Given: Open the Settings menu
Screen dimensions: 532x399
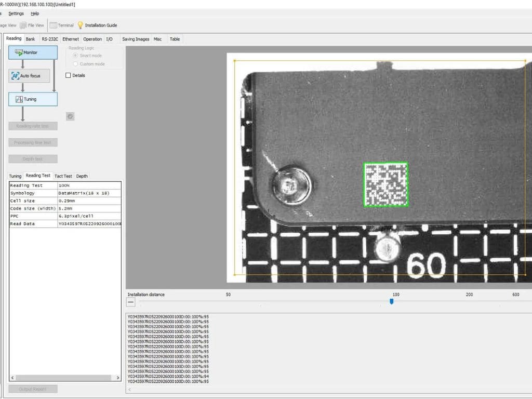Looking at the screenshot, I should tap(16, 14).
